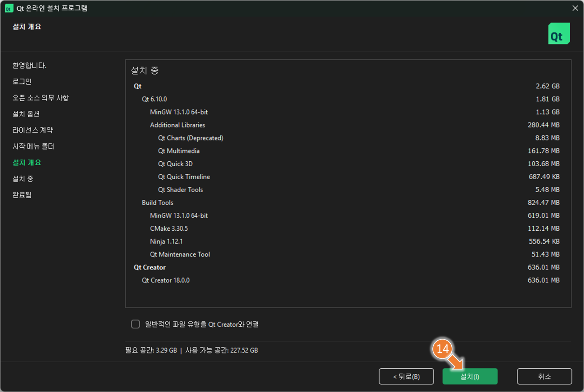Select the 설치 개요 step in sidebar
Screen dimensions: 584x392
pyautogui.click(x=27, y=162)
